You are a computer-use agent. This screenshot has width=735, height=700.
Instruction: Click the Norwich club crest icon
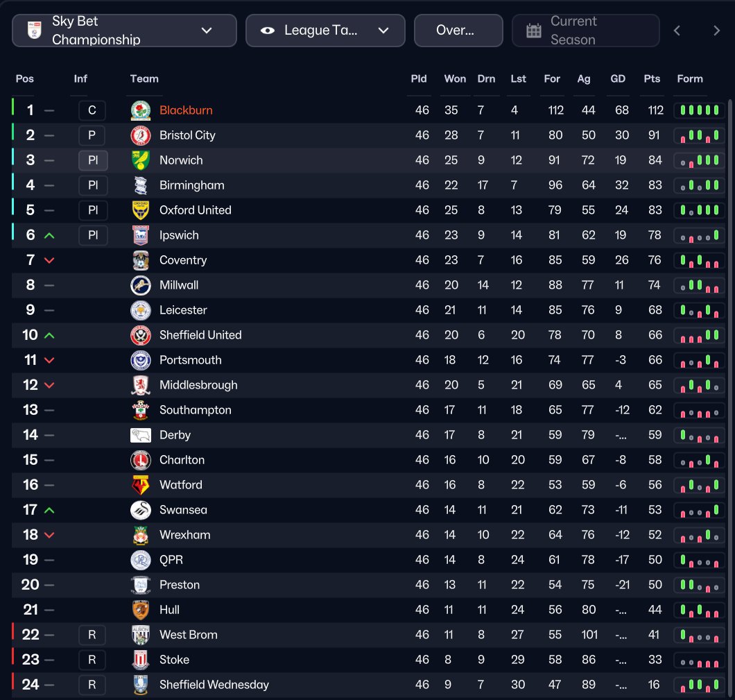pos(140,160)
